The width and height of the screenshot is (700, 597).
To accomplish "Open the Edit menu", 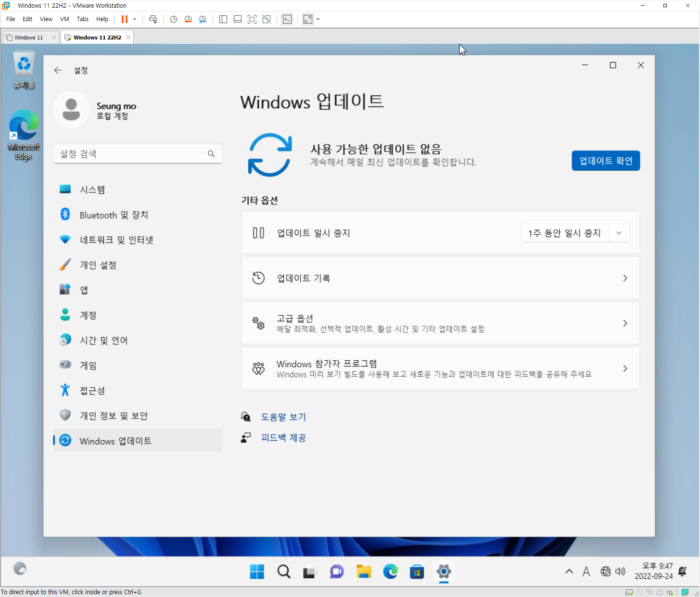I will (27, 19).
